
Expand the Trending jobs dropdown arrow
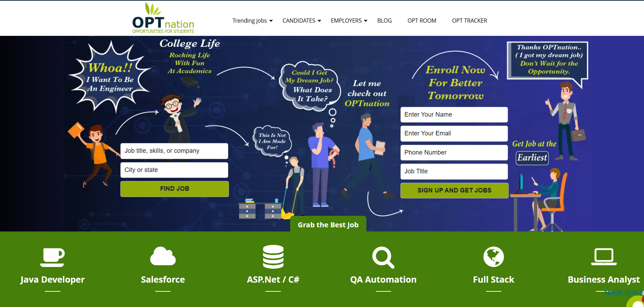coord(271,21)
